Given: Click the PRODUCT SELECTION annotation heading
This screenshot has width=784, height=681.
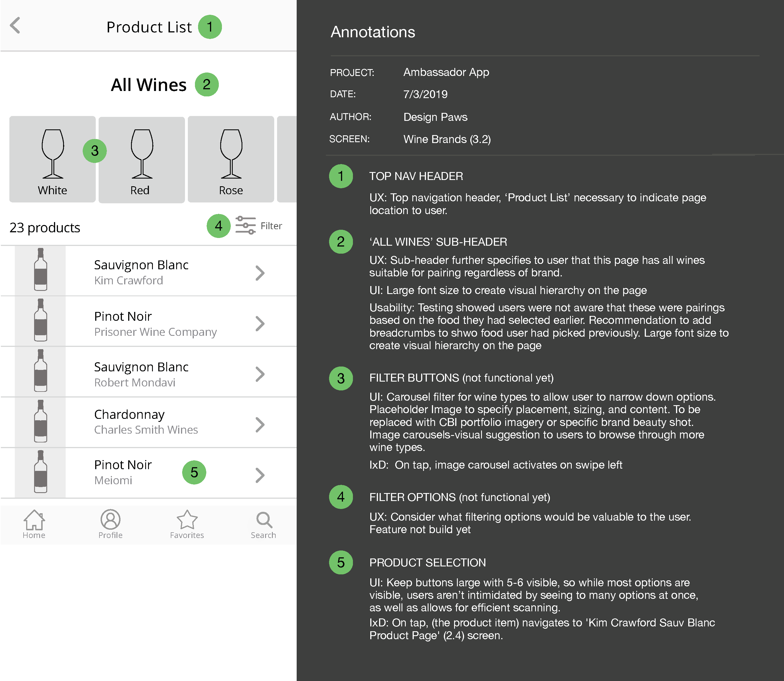Looking at the screenshot, I should (x=427, y=563).
